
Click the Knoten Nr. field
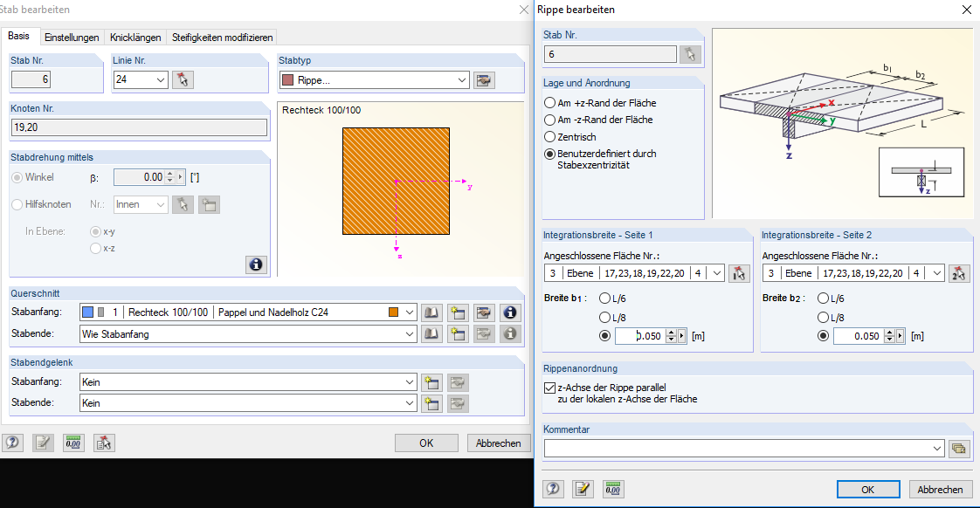139,127
